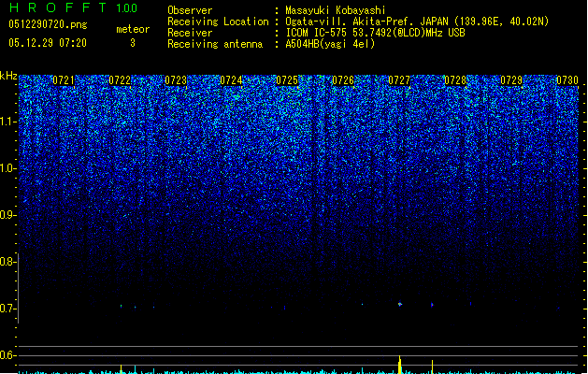Image resolution: width=588 pixels, height=374 pixels.
Task: Click the 'meteor' count label
Action: (x=133, y=29)
